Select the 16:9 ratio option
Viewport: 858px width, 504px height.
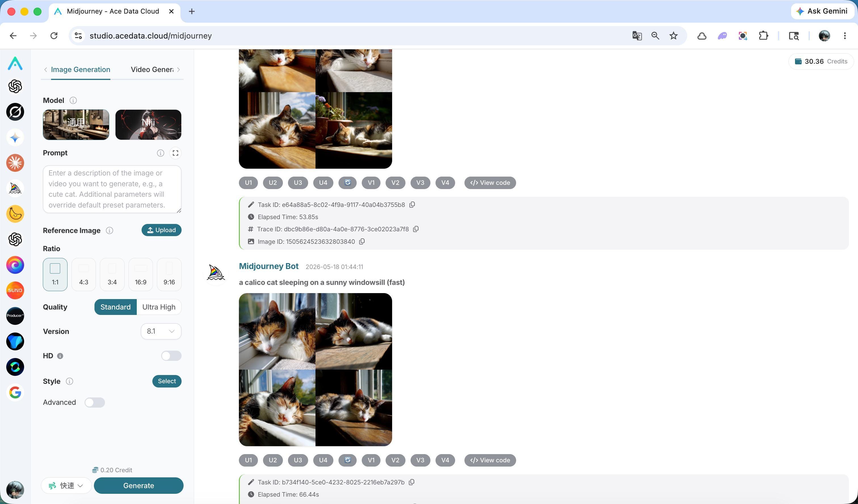coord(141,274)
